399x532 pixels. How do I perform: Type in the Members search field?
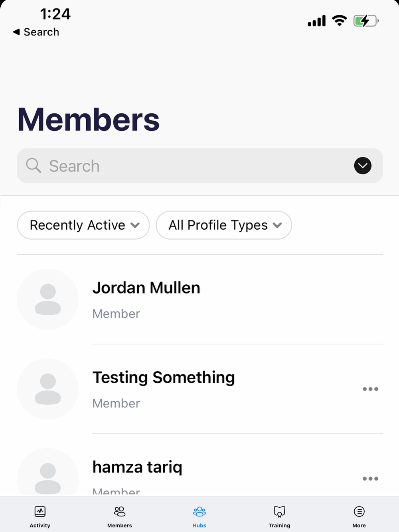coord(192,166)
